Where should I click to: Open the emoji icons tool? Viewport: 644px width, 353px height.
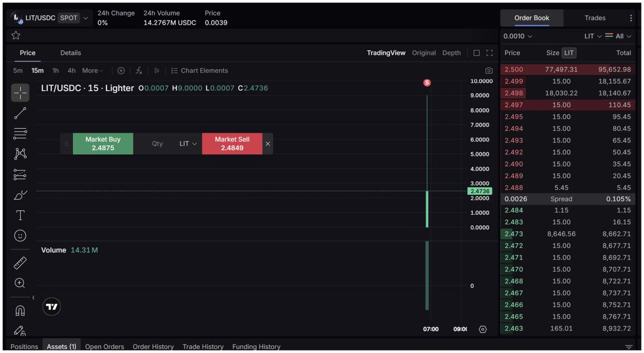point(20,236)
